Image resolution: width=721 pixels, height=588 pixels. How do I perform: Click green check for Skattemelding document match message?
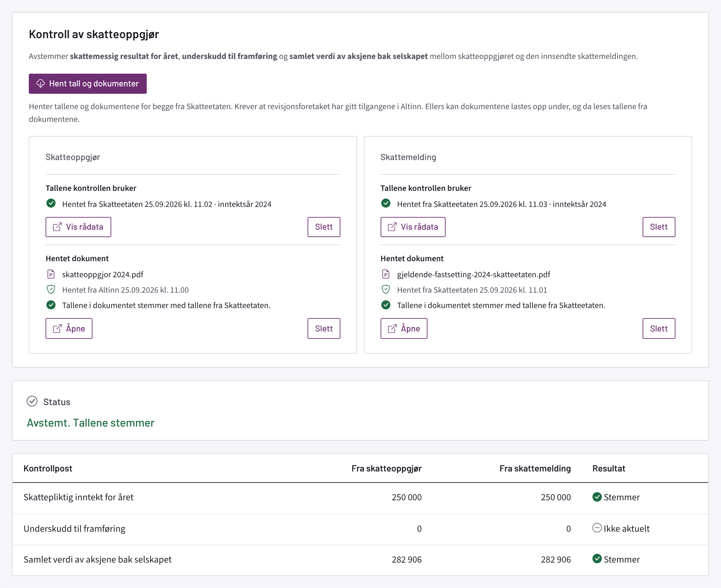[x=386, y=305]
